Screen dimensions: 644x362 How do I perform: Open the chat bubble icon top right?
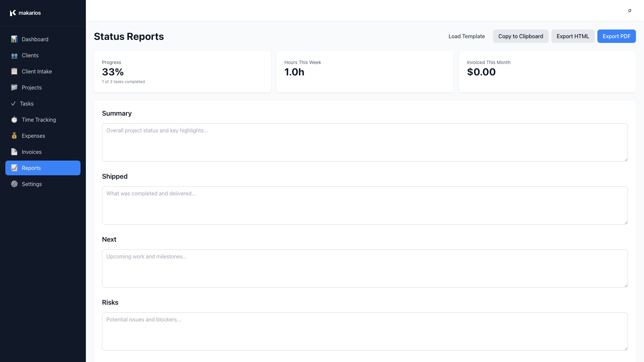(x=630, y=11)
